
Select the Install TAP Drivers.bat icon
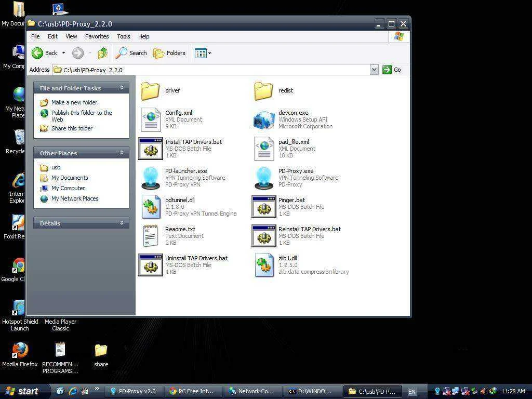pos(151,149)
